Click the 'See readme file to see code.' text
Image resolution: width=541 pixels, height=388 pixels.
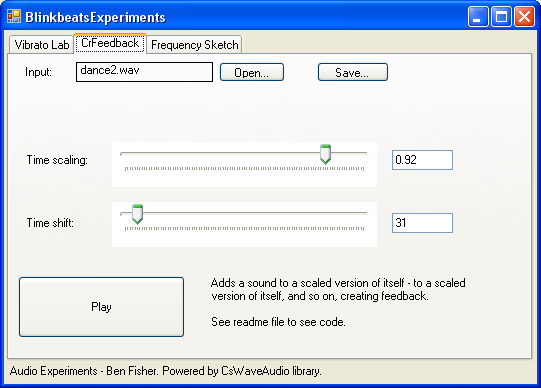coord(278,322)
